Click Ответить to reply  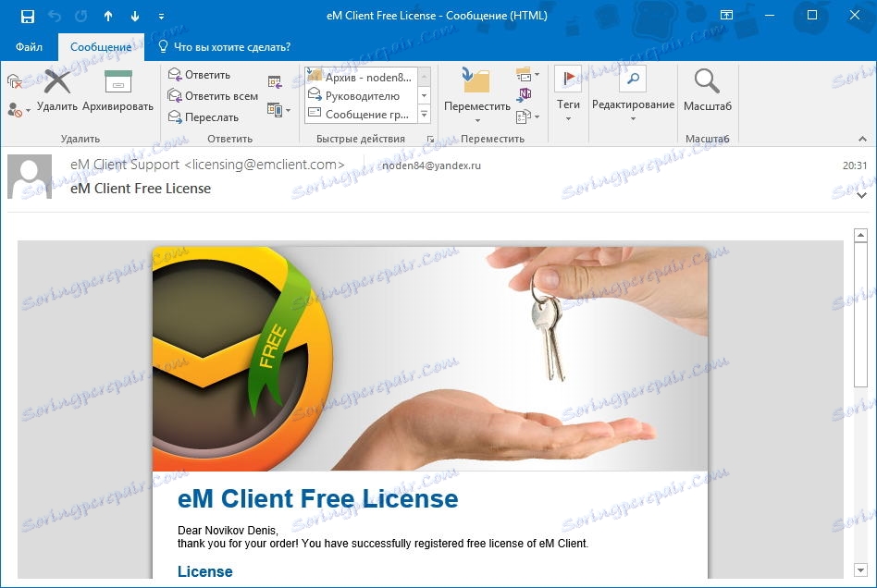pos(199,74)
